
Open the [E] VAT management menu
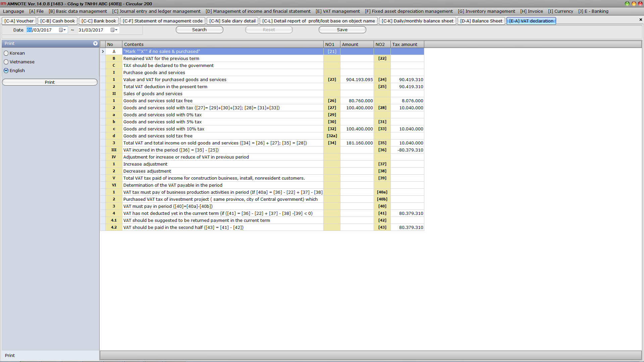pos(337,11)
